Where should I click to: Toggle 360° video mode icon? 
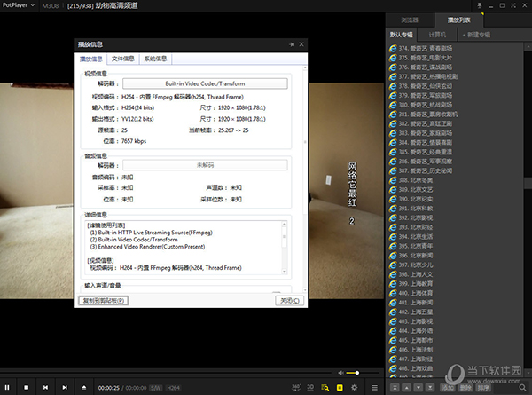point(296,387)
